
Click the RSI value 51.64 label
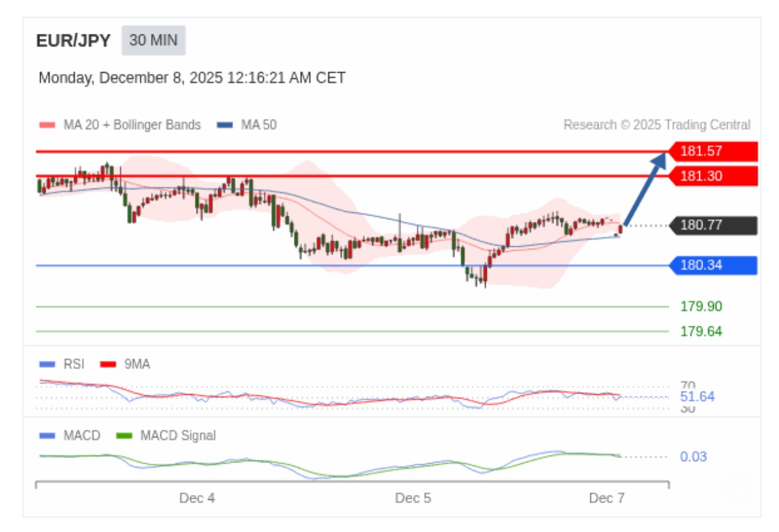click(697, 397)
